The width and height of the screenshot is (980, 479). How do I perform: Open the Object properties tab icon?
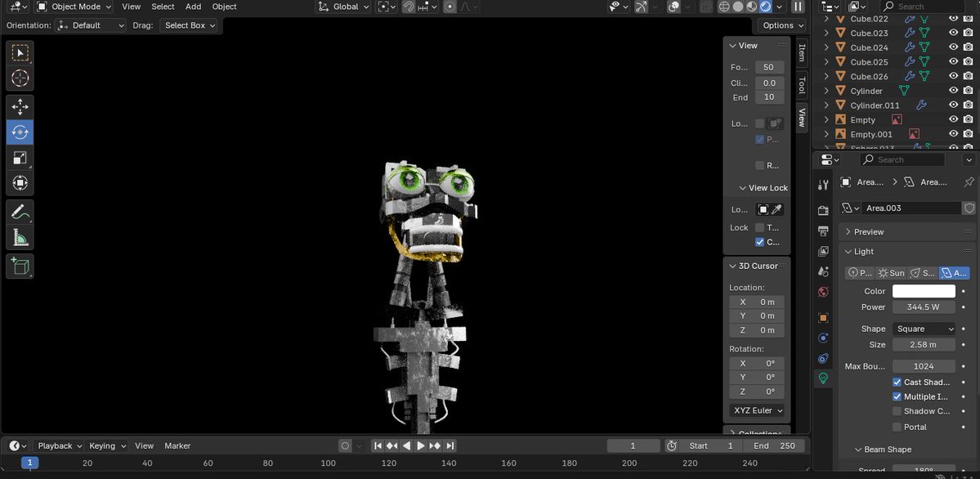coord(823,318)
